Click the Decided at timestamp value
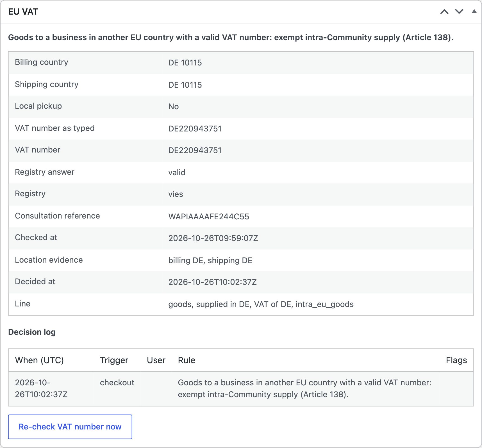This screenshot has width=482, height=448. coord(213,282)
